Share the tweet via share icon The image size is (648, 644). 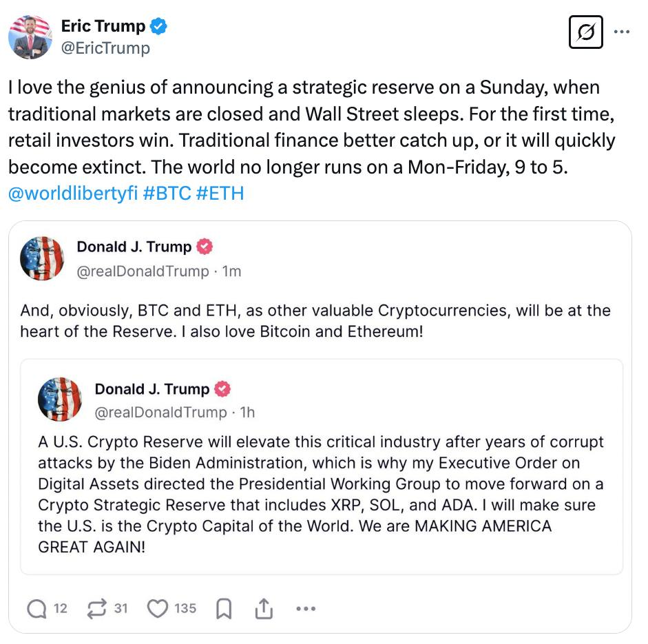(x=263, y=609)
